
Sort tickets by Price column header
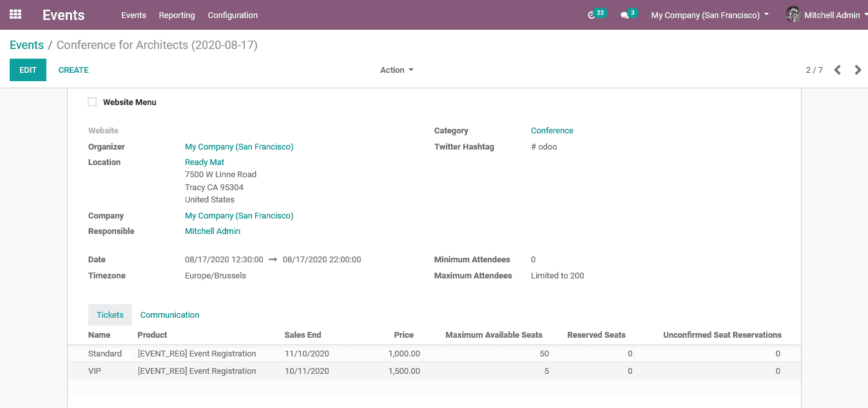(x=404, y=335)
